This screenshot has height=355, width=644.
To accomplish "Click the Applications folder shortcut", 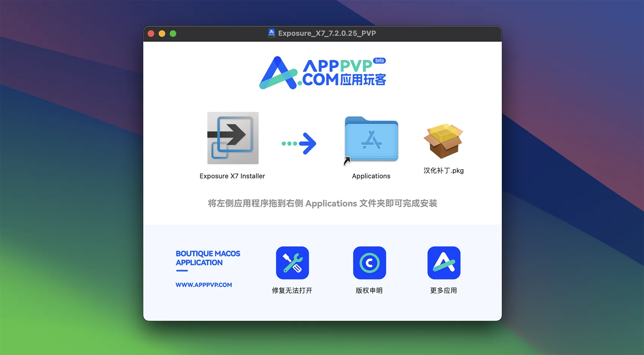I will [371, 140].
